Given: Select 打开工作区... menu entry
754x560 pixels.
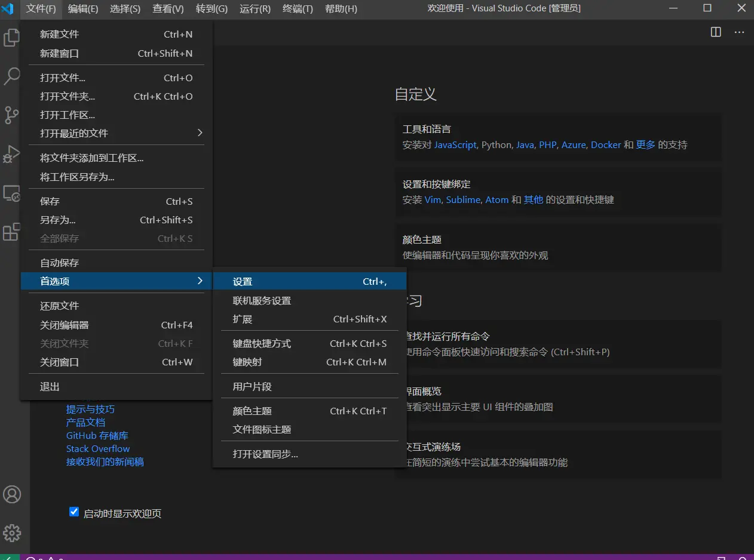Looking at the screenshot, I should (116, 115).
